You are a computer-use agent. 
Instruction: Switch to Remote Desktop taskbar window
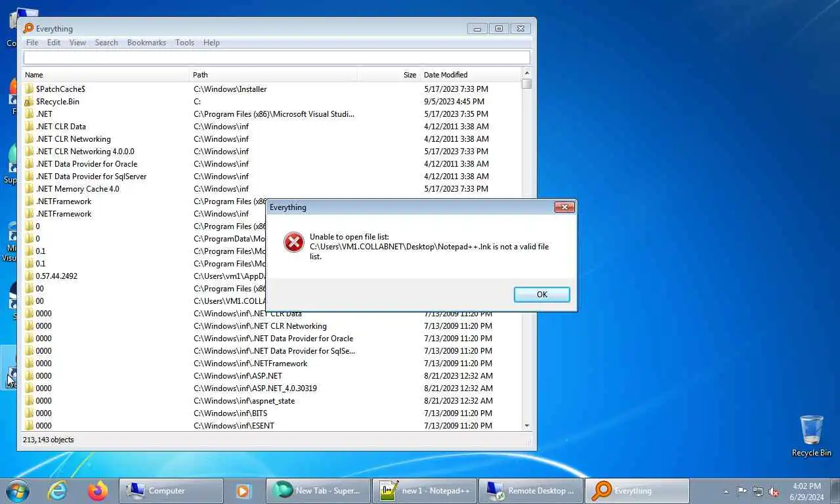[x=531, y=490]
